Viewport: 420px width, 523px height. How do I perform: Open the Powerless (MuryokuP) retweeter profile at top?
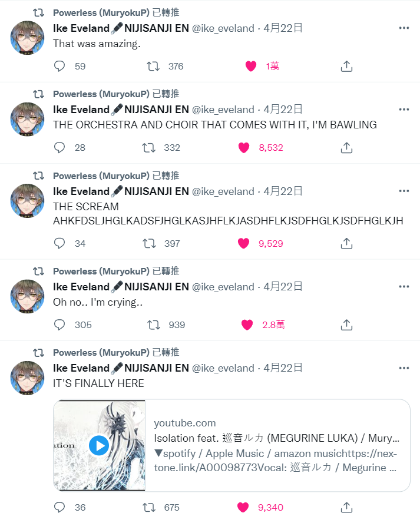pos(101,13)
